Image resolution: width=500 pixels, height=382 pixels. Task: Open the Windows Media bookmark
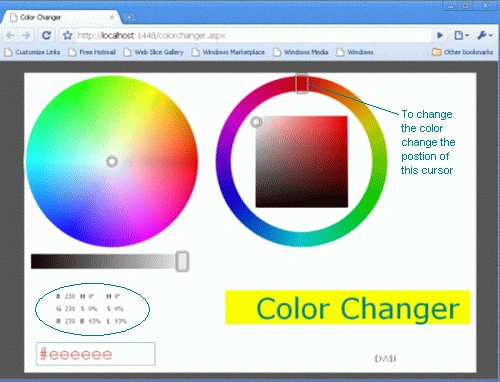(x=301, y=52)
